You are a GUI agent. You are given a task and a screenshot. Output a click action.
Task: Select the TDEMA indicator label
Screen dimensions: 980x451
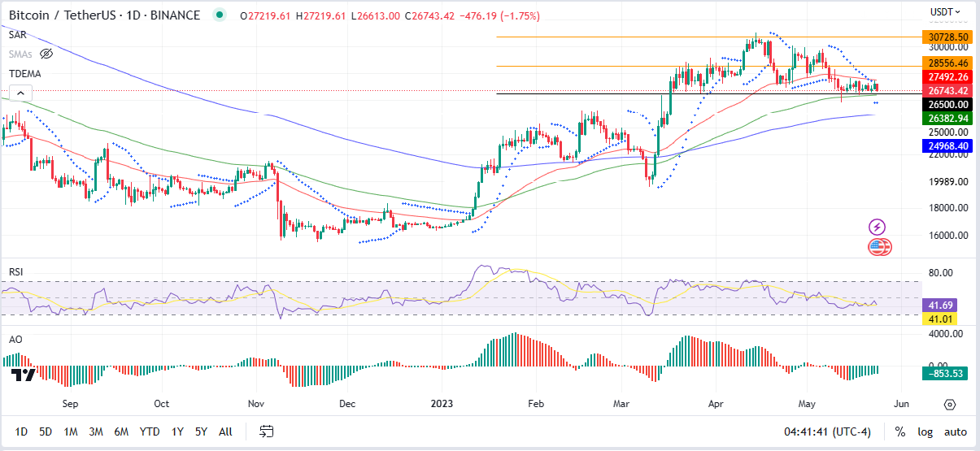25,73
